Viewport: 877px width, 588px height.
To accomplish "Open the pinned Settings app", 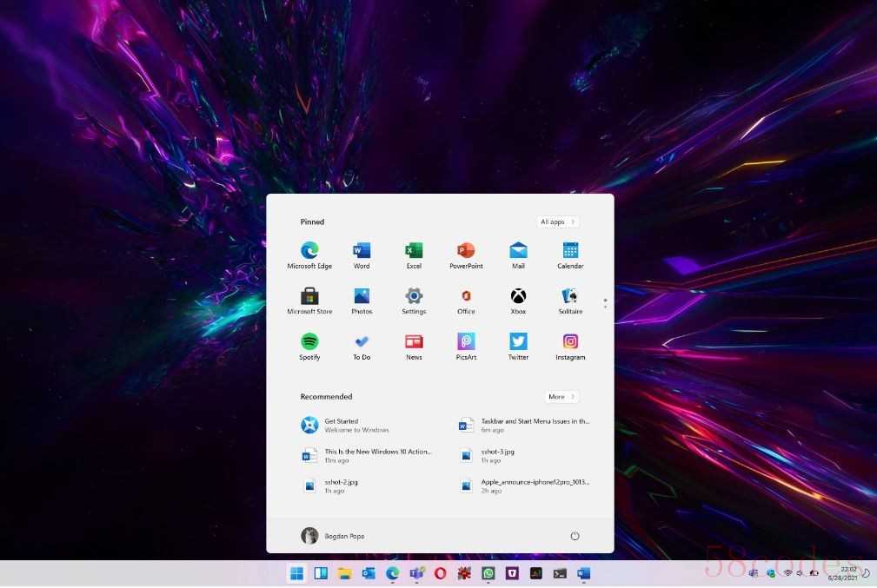I will point(414,298).
